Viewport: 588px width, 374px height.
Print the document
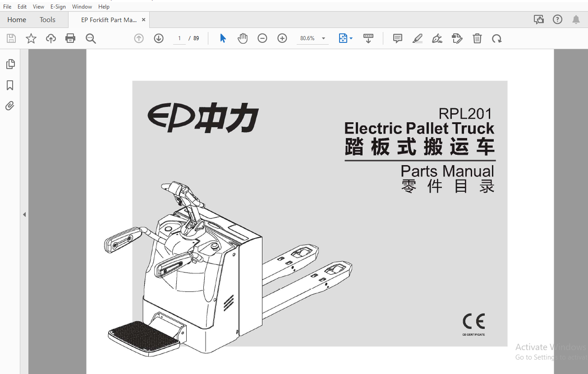[x=70, y=38]
